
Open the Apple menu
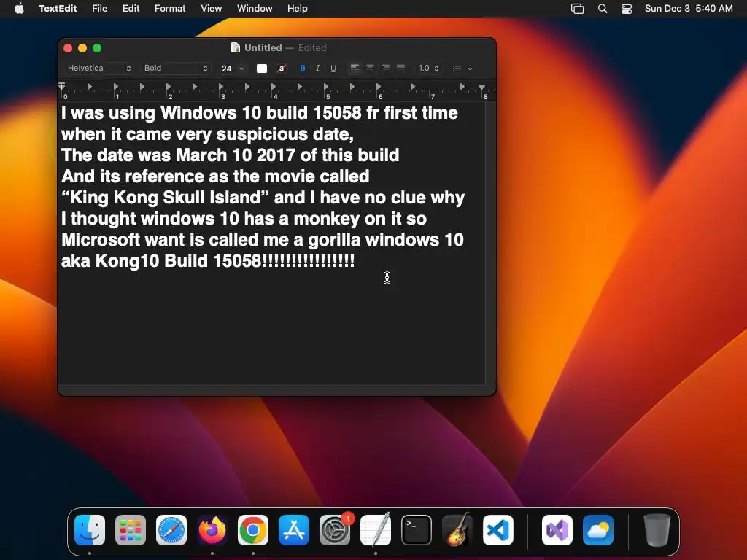(19, 8)
